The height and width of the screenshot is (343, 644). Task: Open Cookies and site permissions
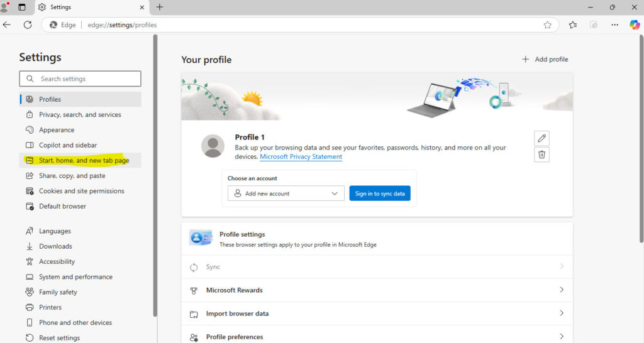pos(80,191)
